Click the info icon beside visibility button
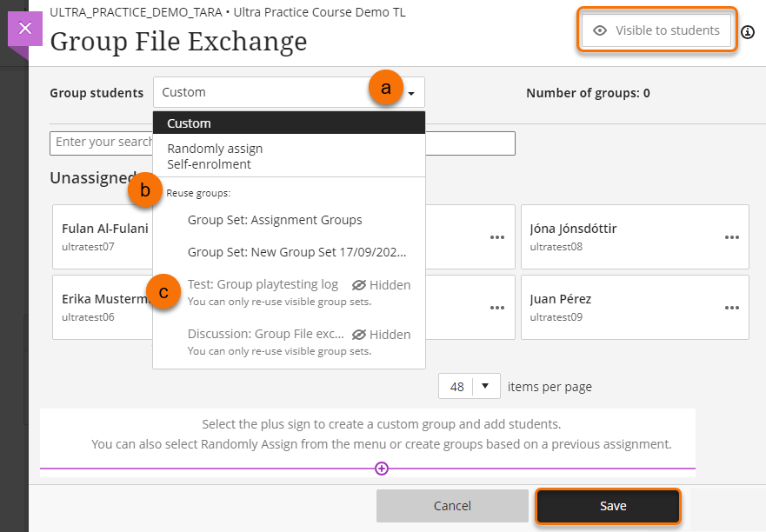Image resolution: width=766 pixels, height=532 pixels. point(748,33)
